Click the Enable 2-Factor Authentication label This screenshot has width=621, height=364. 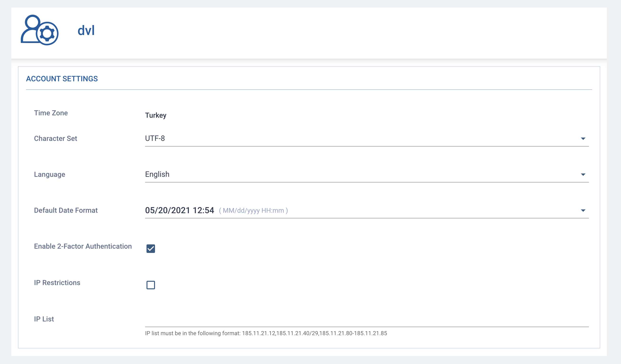pyautogui.click(x=83, y=247)
